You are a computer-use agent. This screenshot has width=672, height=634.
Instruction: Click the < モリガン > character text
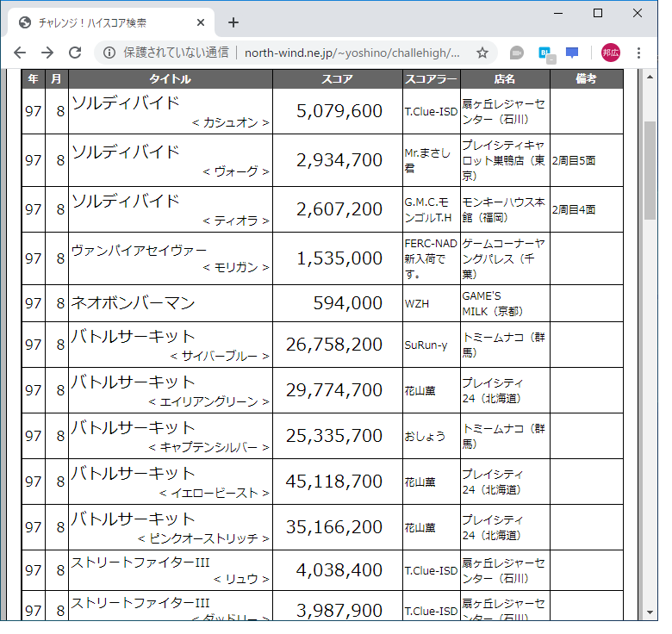pos(236,267)
